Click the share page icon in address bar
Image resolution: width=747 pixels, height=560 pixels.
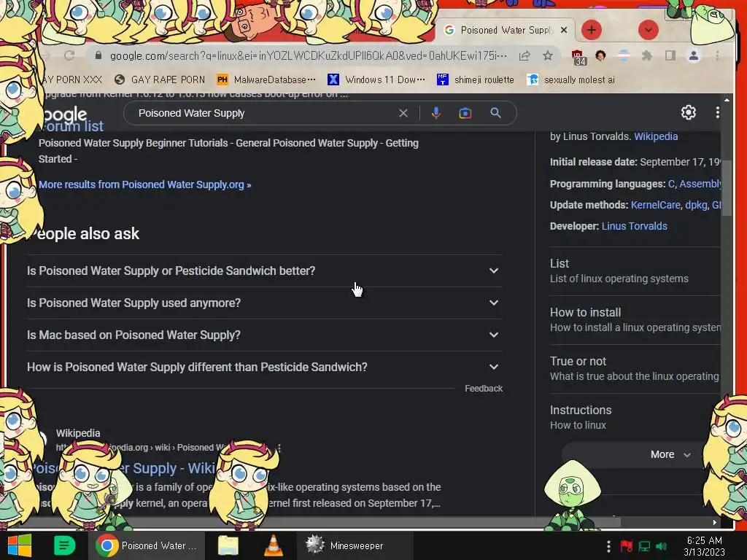tap(525, 55)
